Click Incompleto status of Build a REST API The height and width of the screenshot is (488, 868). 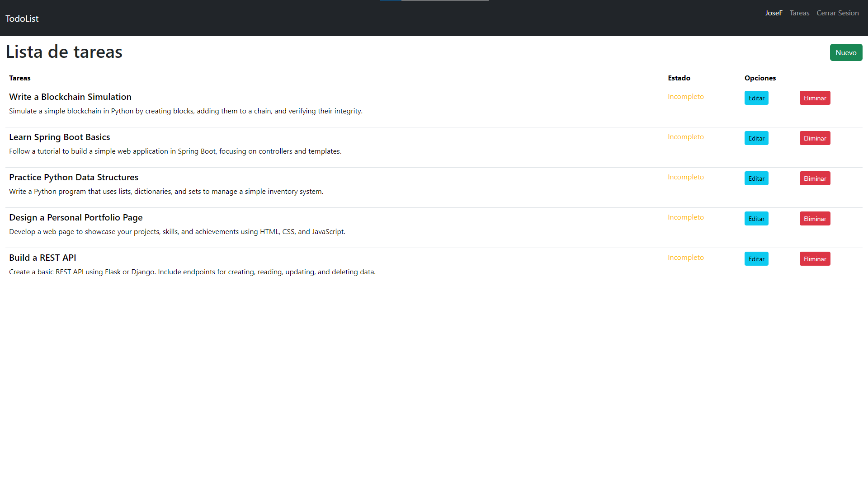pos(686,257)
